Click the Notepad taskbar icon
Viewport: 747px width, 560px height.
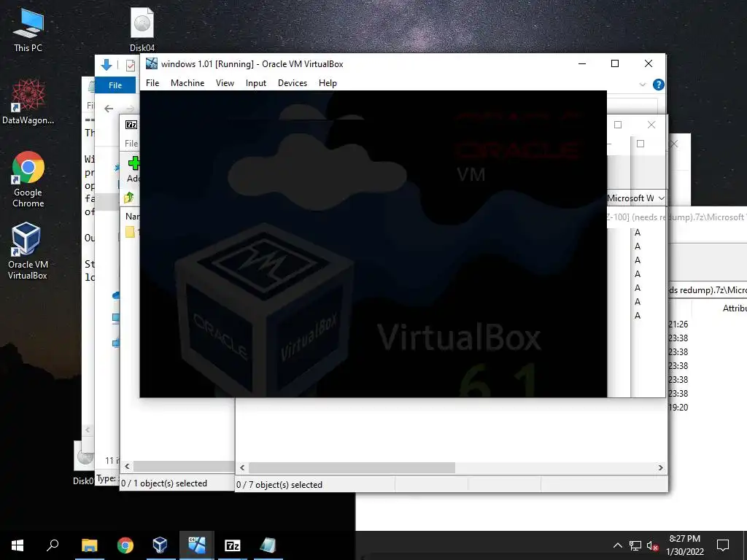click(x=268, y=545)
